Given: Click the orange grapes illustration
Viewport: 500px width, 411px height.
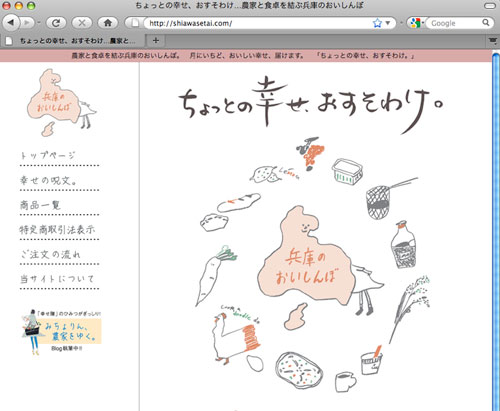Looking at the screenshot, I should point(310,153).
